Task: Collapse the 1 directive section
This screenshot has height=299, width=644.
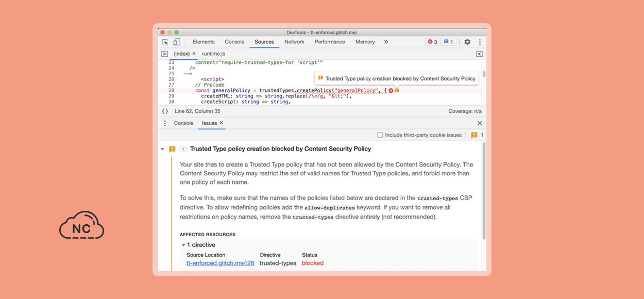Action: [x=183, y=245]
